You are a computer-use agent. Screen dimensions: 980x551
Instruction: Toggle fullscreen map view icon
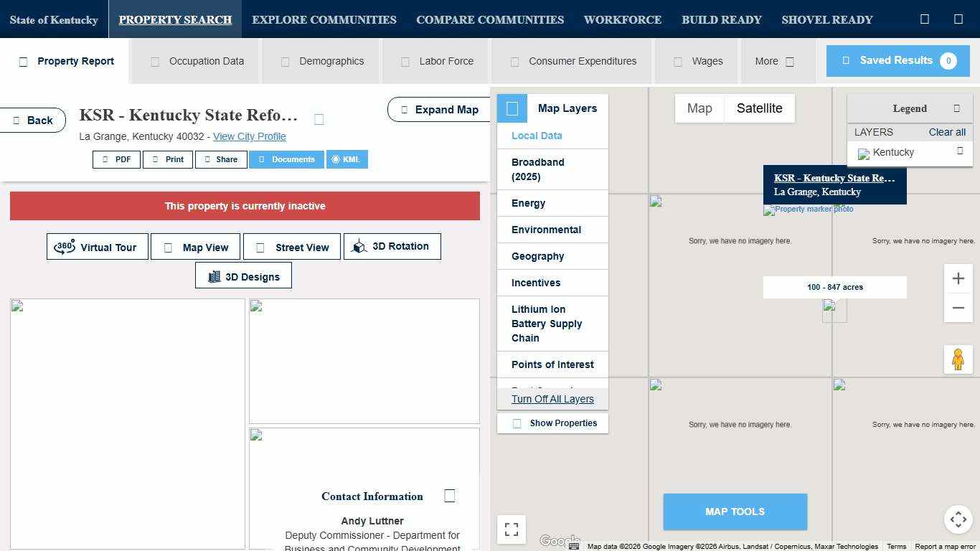pyautogui.click(x=512, y=529)
